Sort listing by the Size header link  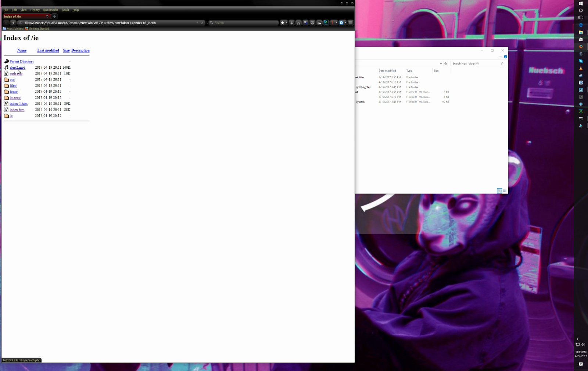pos(66,50)
